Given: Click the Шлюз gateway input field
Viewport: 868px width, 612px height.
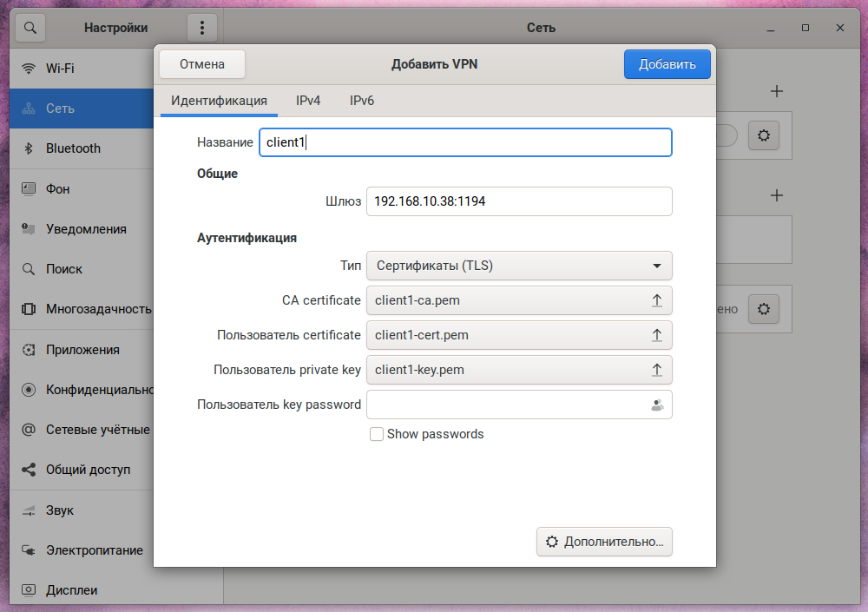Looking at the screenshot, I should [519, 201].
